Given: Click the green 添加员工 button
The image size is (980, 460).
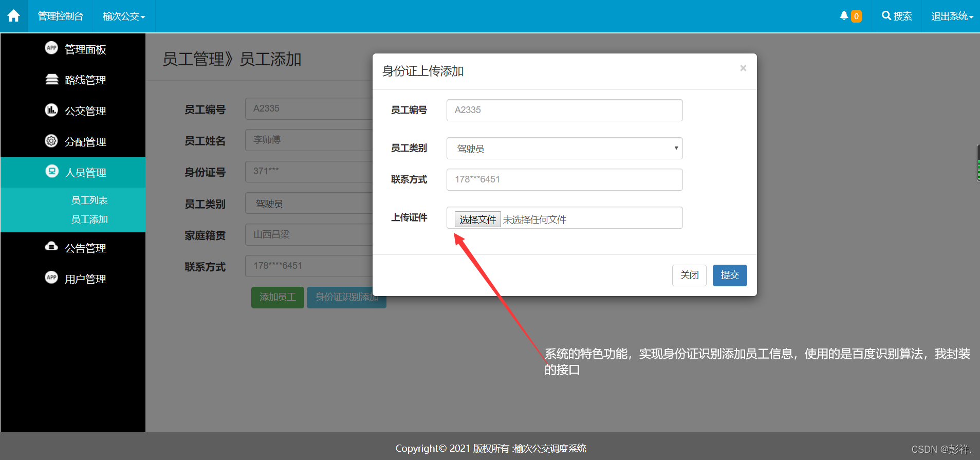Looking at the screenshot, I should (278, 298).
